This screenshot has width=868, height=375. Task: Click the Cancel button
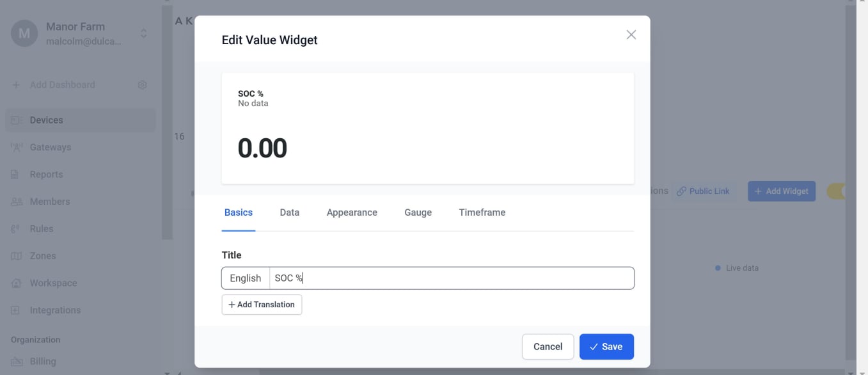(x=548, y=346)
